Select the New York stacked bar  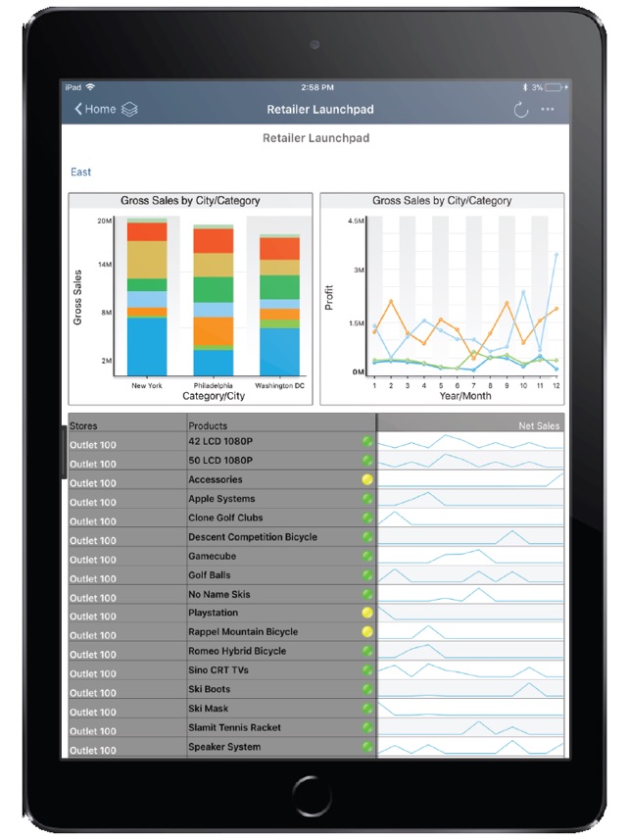pyautogui.click(x=147, y=297)
